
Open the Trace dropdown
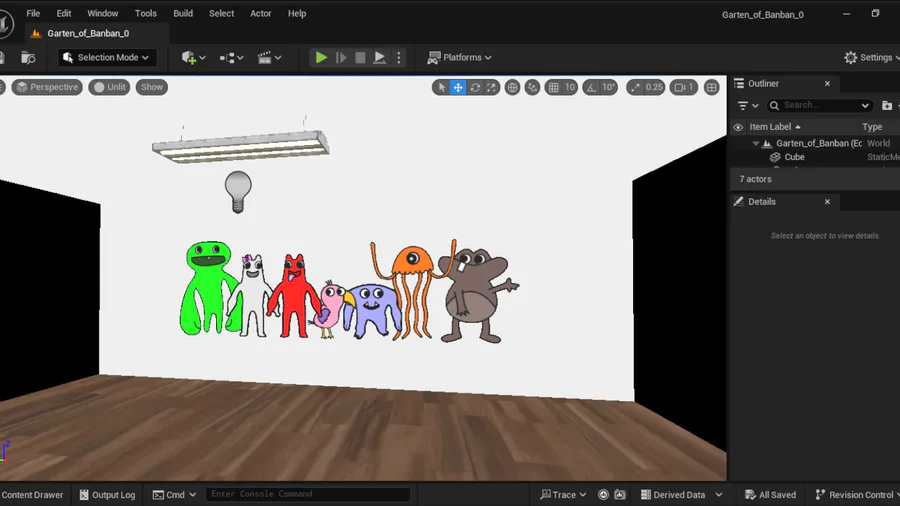tap(563, 495)
